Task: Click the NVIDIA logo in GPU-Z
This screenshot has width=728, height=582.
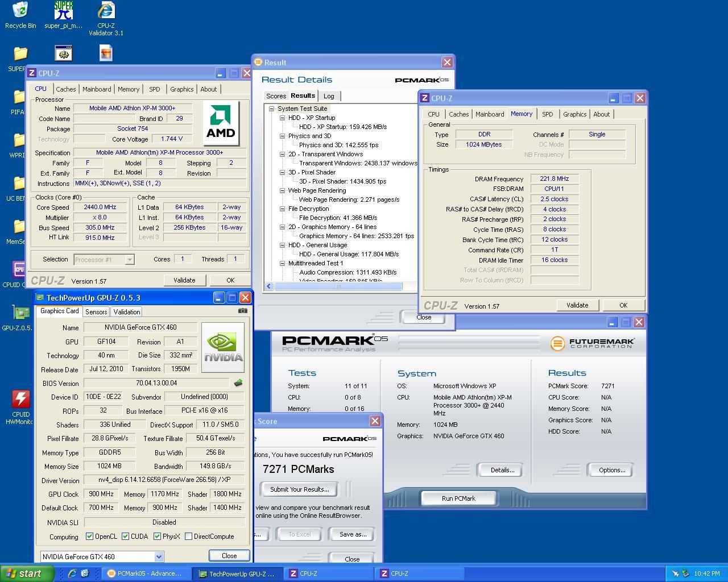Action: point(223,347)
